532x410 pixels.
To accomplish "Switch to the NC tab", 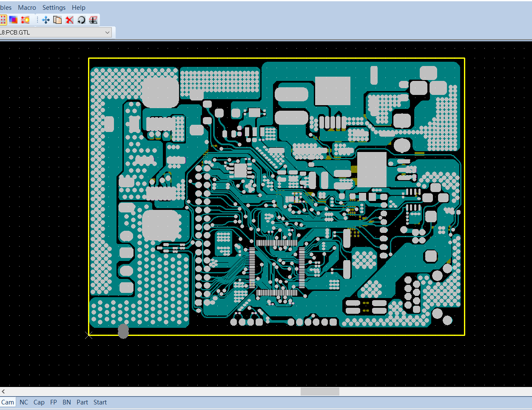I will [x=24, y=402].
